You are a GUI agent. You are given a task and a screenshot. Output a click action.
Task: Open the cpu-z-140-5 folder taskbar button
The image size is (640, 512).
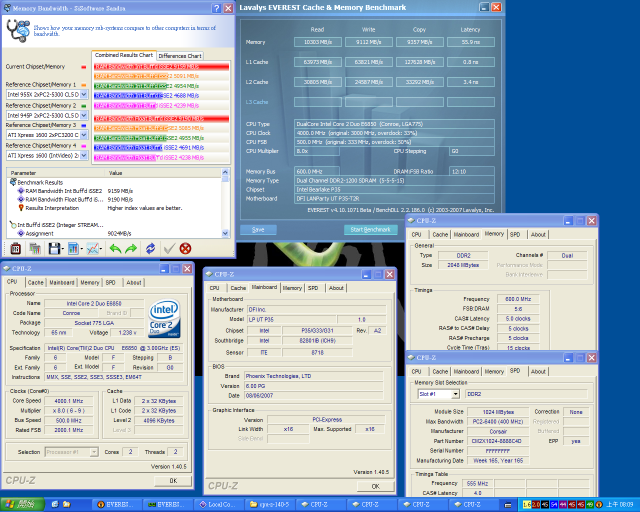pos(270,505)
